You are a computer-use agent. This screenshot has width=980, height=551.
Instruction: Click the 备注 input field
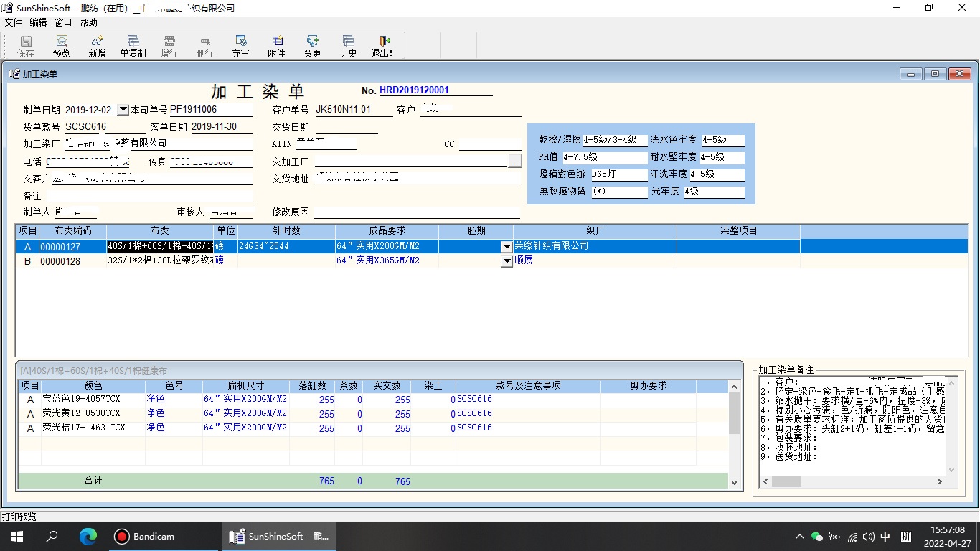pos(150,196)
